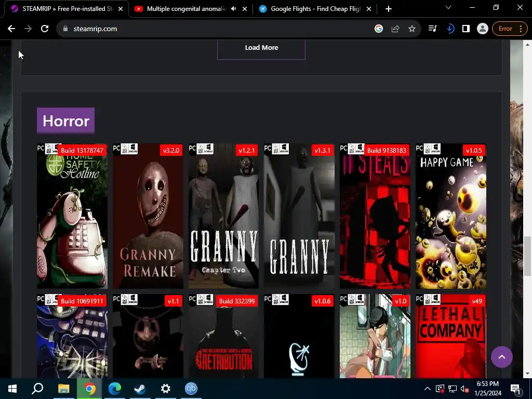The height and width of the screenshot is (399, 532).
Task: Open the Granny Remake game card
Action: coord(148,216)
